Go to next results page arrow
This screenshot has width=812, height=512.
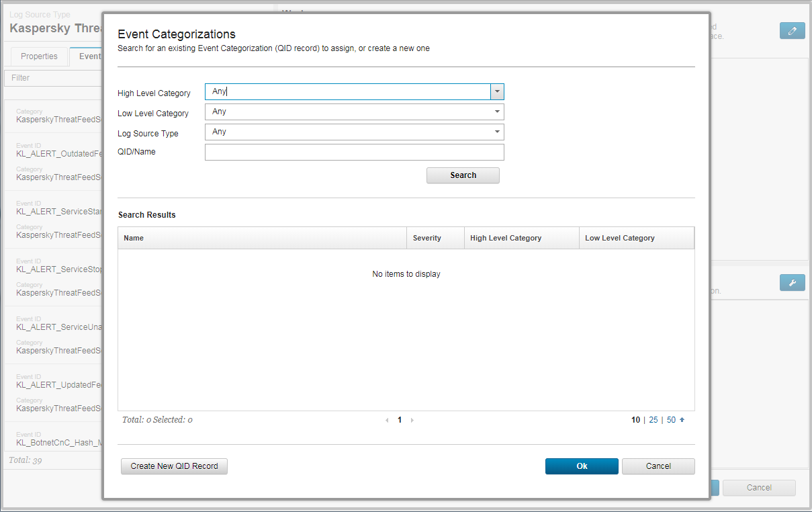click(x=412, y=420)
